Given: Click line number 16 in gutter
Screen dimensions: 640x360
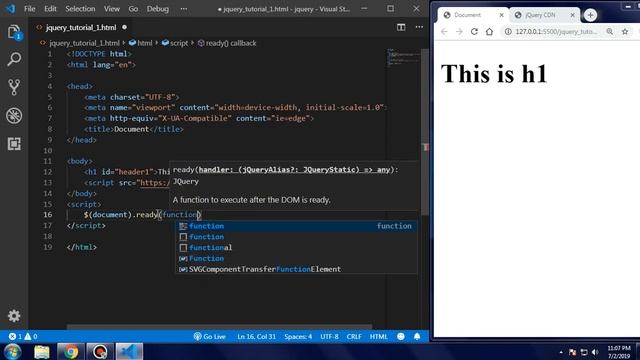Looking at the screenshot, I should pyautogui.click(x=48, y=215).
